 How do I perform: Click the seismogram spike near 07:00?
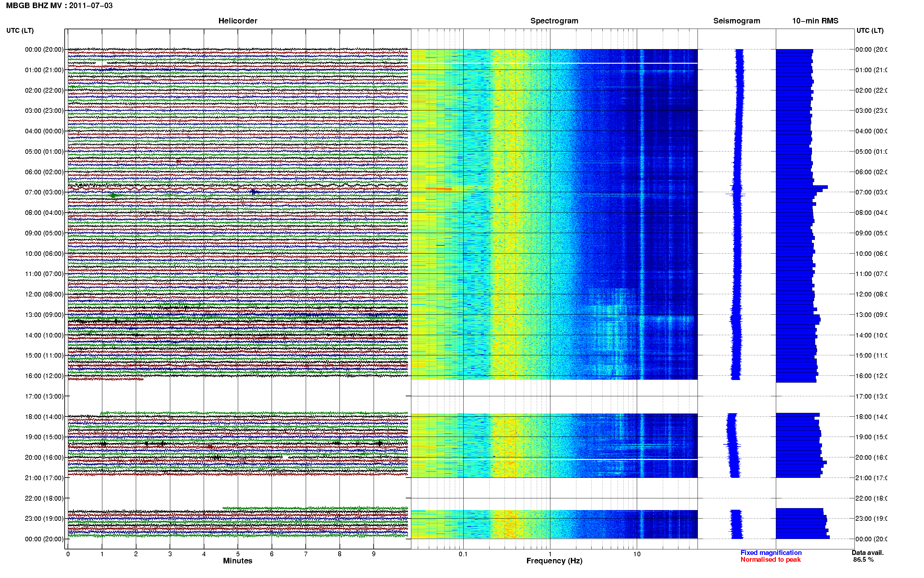(736, 194)
